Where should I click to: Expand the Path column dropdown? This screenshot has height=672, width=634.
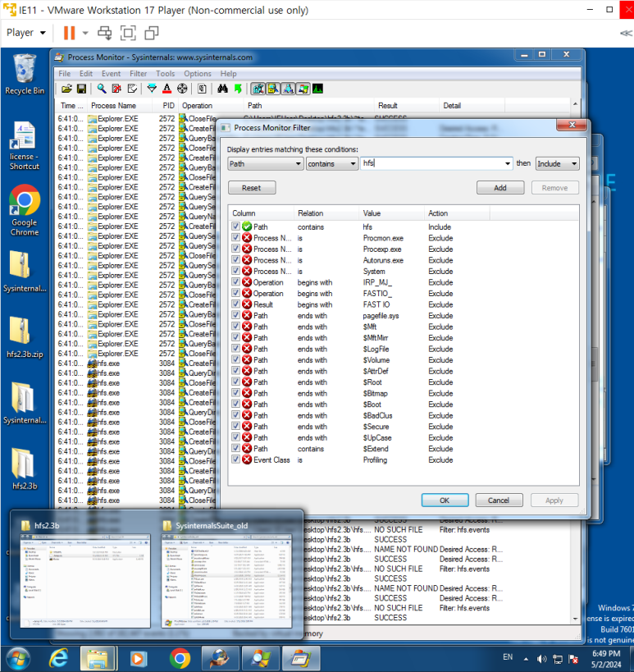299,164
